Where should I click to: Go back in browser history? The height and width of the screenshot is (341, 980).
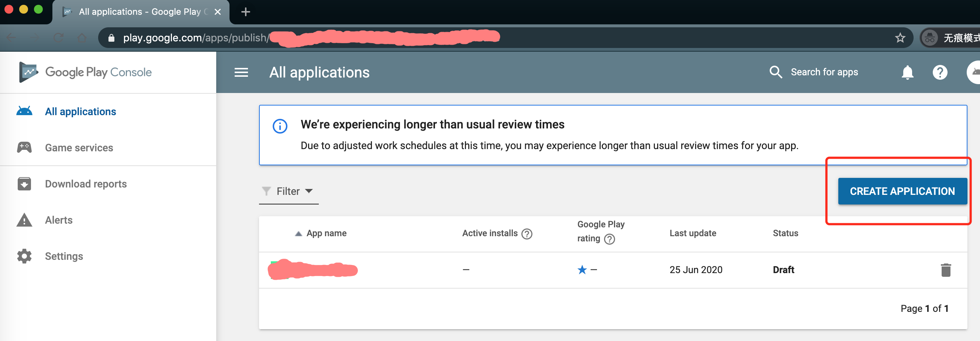pyautogui.click(x=11, y=38)
